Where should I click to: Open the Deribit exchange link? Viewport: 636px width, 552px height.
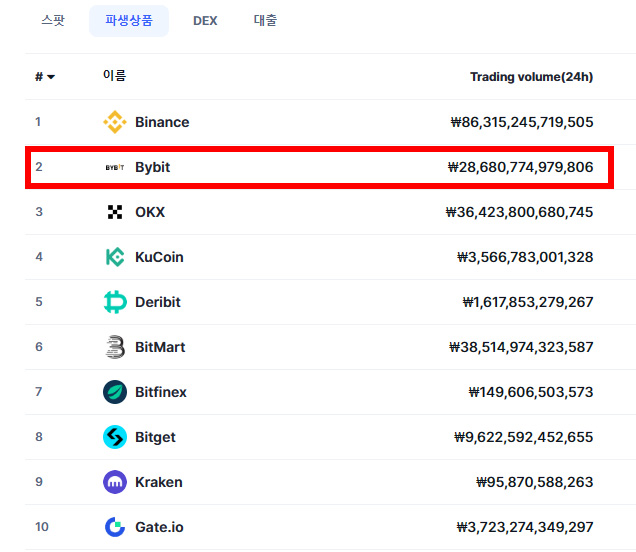[x=158, y=302]
